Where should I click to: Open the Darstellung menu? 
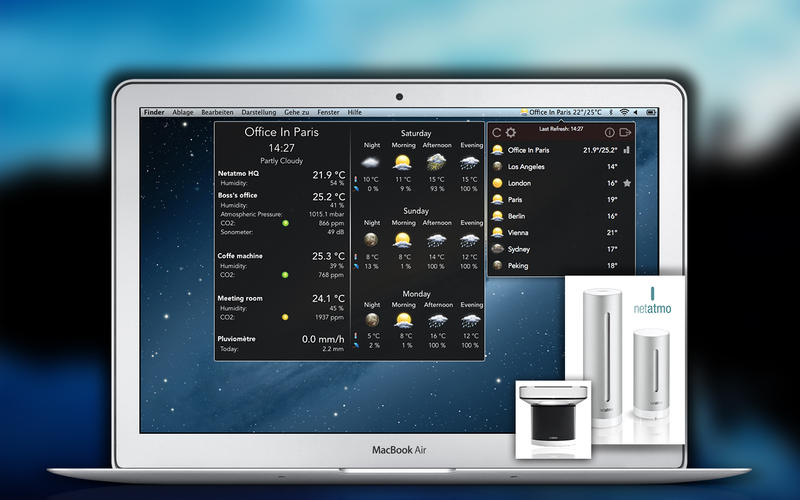point(259,112)
